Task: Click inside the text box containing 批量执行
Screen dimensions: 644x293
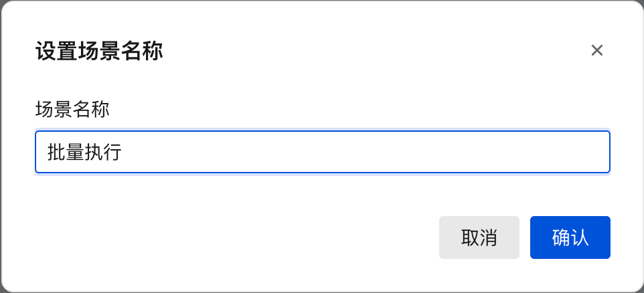Action: [x=322, y=152]
